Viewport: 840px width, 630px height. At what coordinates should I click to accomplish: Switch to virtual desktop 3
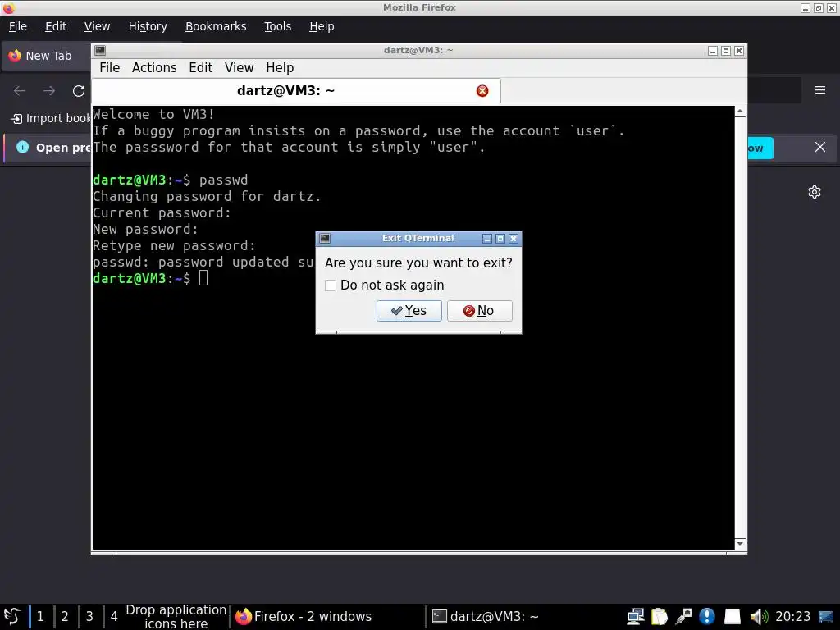point(89,617)
